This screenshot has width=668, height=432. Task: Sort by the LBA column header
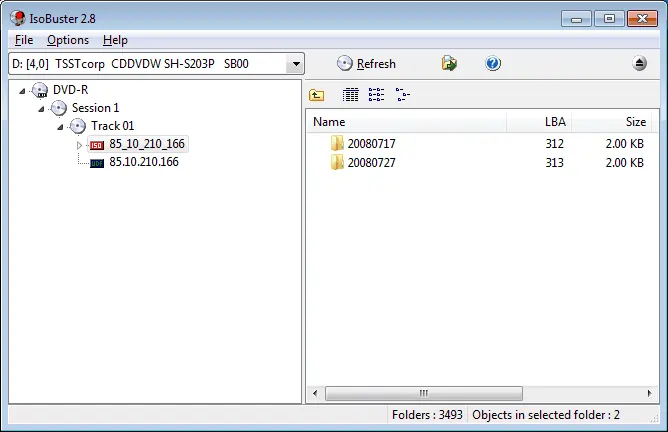(x=554, y=122)
